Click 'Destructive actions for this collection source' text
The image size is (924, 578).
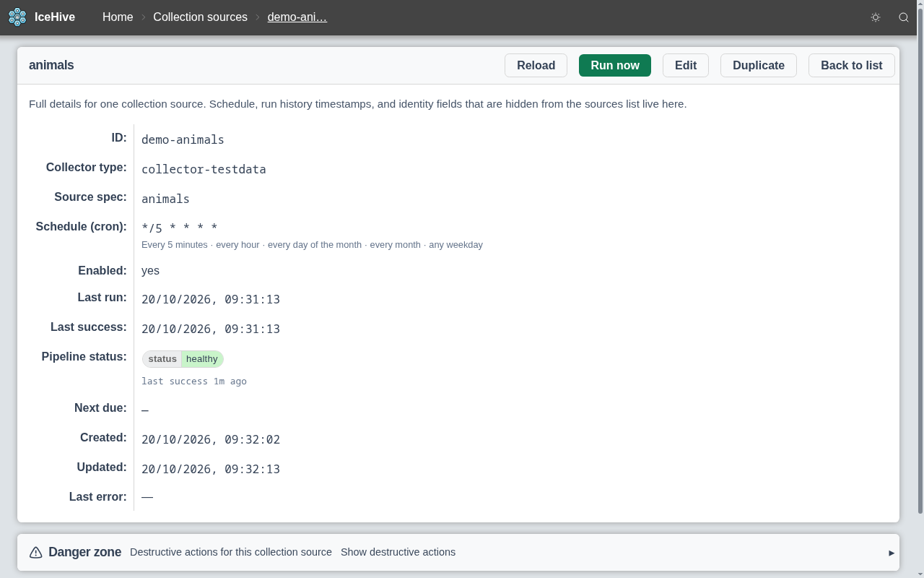pos(231,552)
